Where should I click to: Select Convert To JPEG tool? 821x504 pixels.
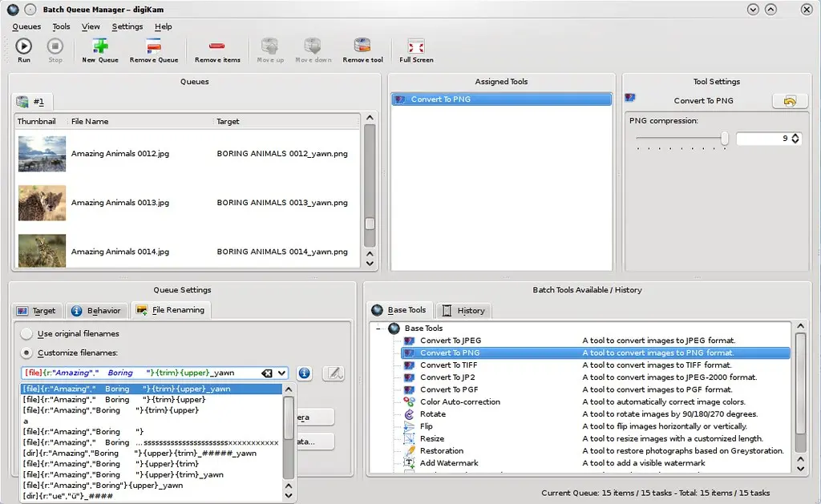(x=451, y=341)
